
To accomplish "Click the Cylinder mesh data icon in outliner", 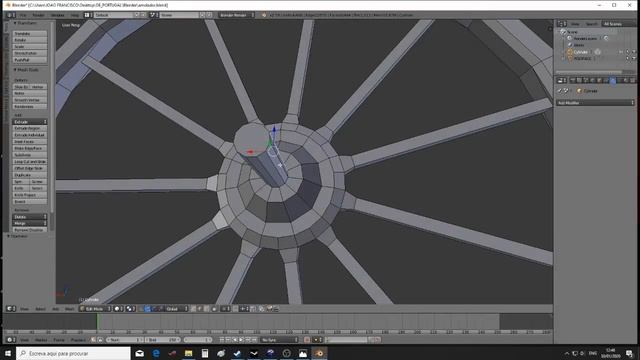I will pyautogui.click(x=597, y=52).
